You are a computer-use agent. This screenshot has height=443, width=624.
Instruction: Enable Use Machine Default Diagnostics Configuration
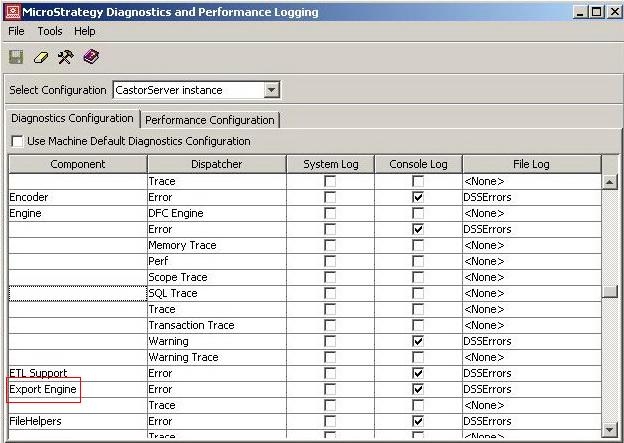point(17,142)
